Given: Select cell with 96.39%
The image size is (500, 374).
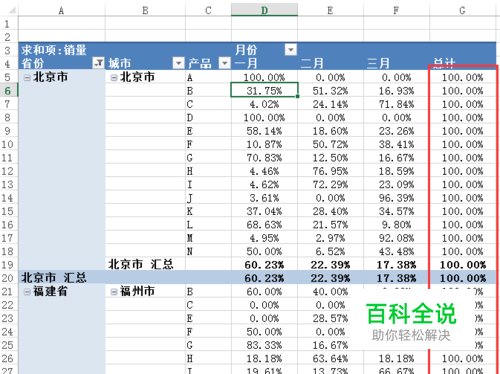Looking at the screenshot, I should click(396, 198).
